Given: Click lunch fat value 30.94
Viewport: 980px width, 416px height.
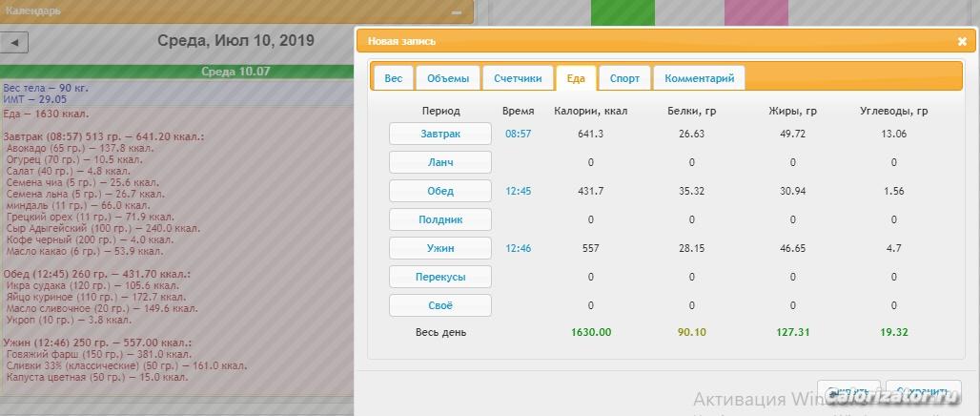Looking at the screenshot, I should pyautogui.click(x=792, y=191).
